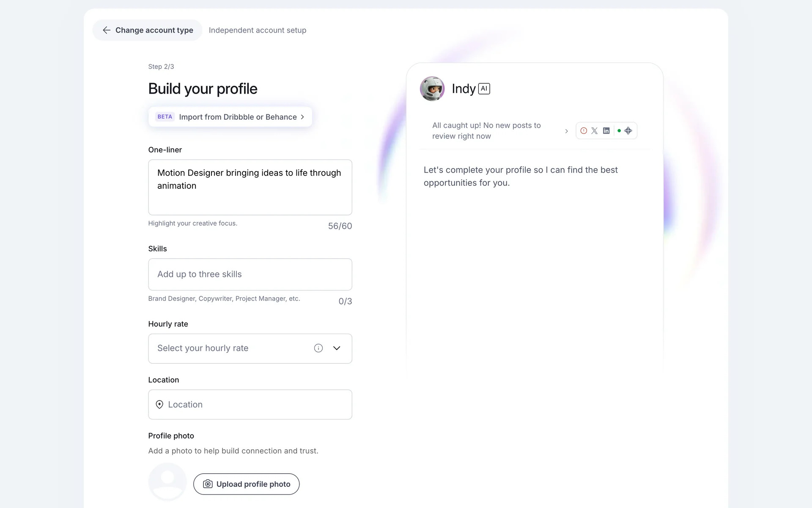The height and width of the screenshot is (508, 812).
Task: Click Change account type button
Action: click(148, 30)
